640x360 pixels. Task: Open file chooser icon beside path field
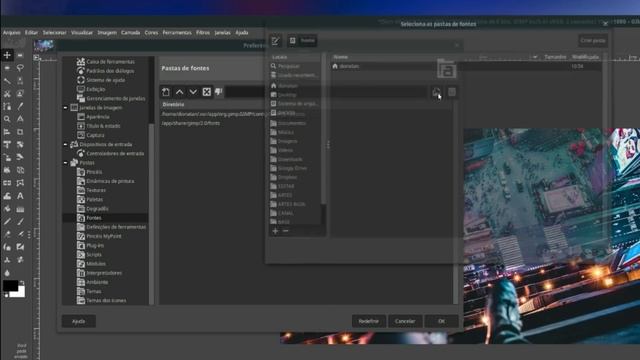click(x=436, y=92)
